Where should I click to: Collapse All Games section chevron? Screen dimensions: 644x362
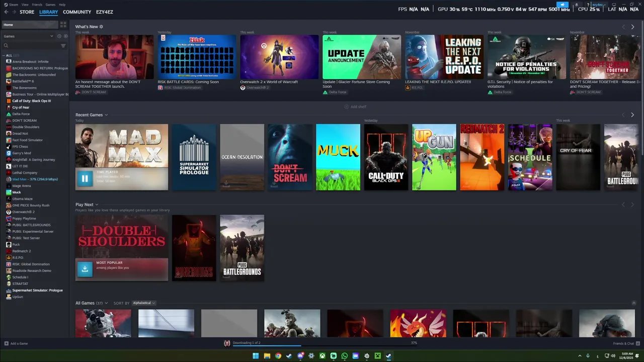(634, 303)
